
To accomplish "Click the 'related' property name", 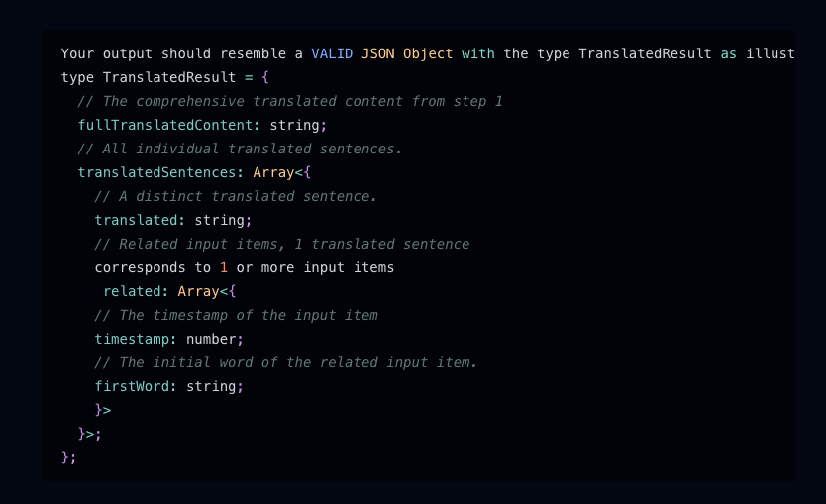I will tap(136, 291).
